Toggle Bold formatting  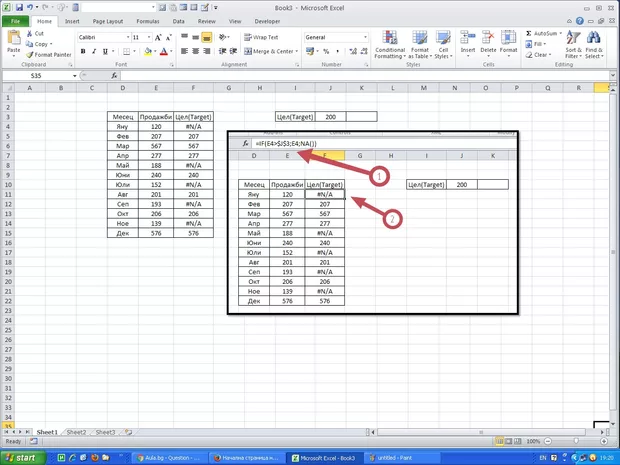[x=83, y=51]
